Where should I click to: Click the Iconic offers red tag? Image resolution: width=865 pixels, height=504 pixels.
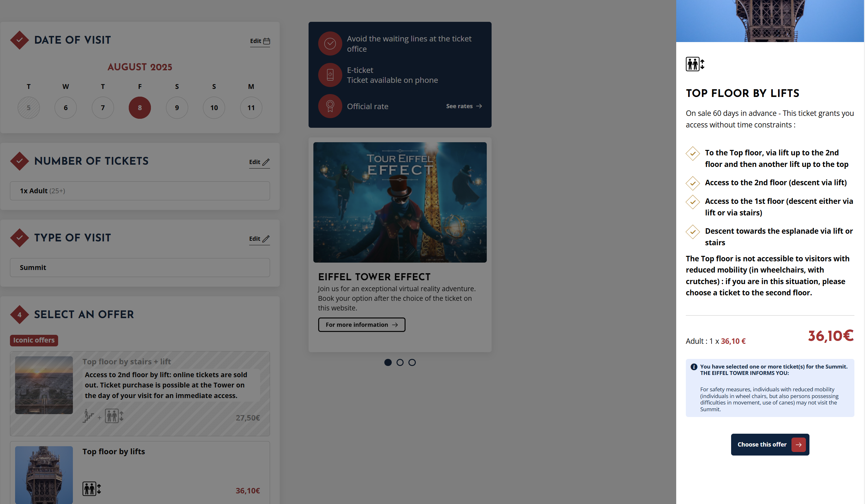click(34, 340)
